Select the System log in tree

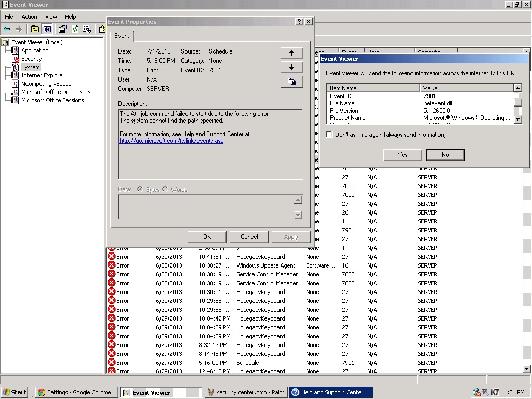[31, 67]
